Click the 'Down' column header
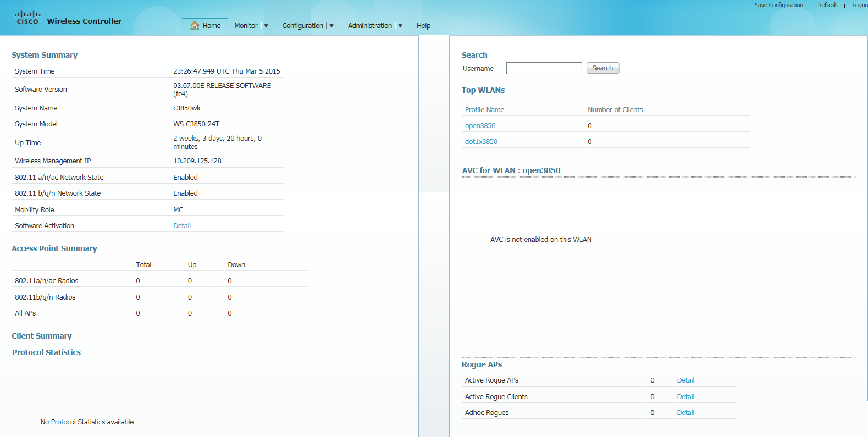 coord(236,265)
